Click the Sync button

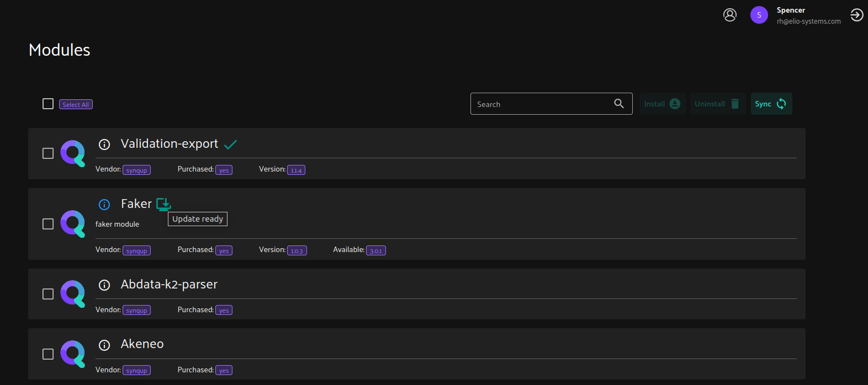point(771,104)
